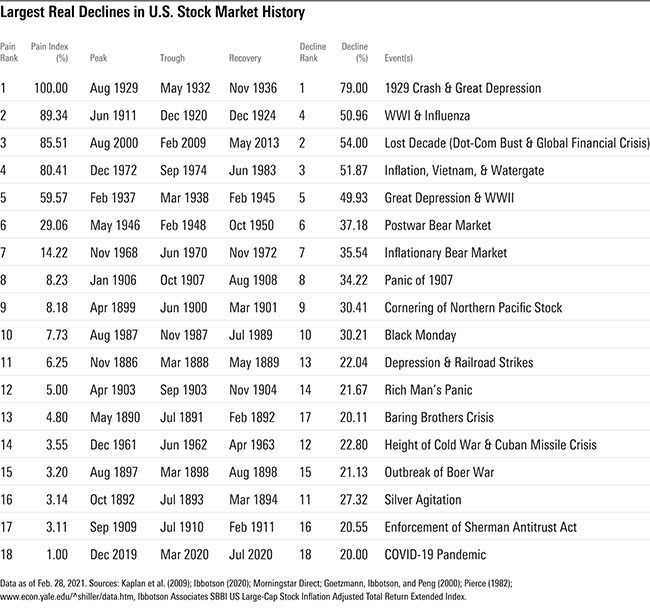650x615 pixels.
Task: Click the Pain Rank column header
Action: click(x=11, y=52)
